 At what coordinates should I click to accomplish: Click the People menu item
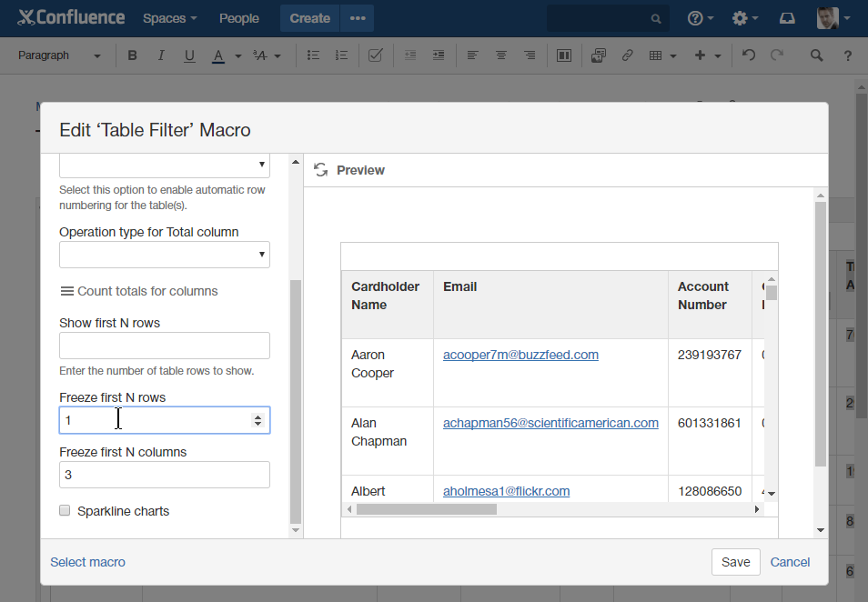239,18
